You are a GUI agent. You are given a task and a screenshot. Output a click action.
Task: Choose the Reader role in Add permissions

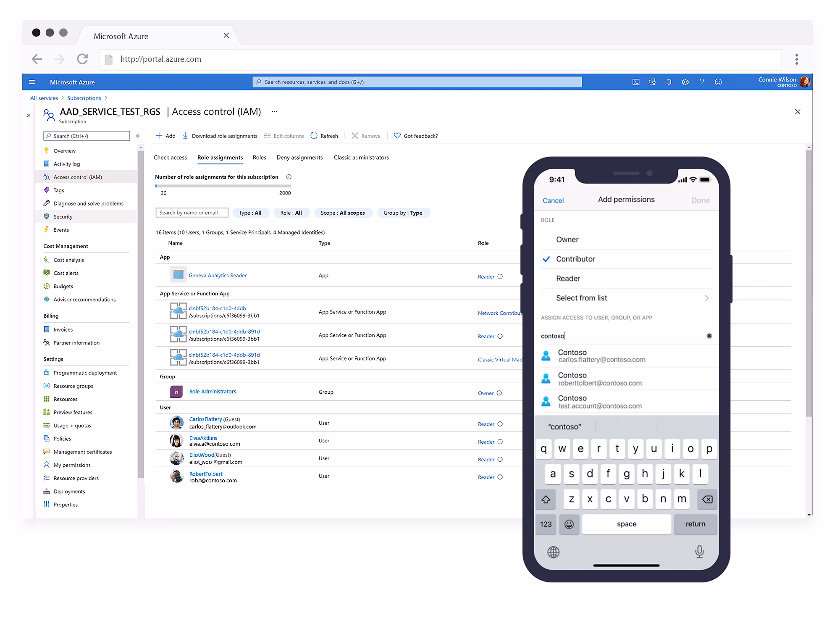point(567,278)
